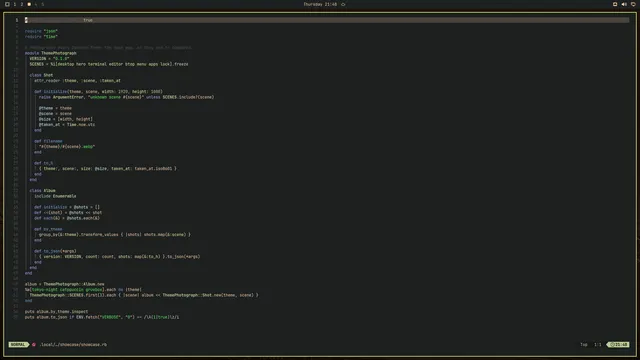This screenshot has height=360, width=640.
Task: Click the 'true' text on the first line
Action: (x=88, y=20)
